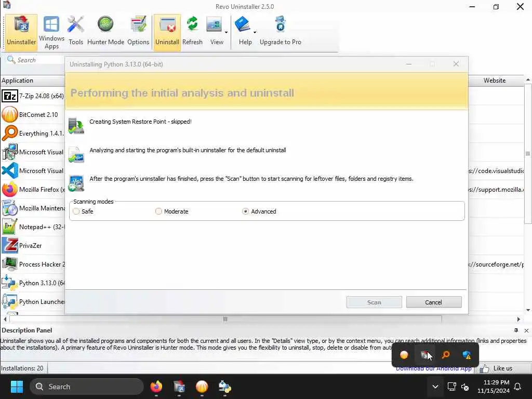Open Download our Android App link
Image resolution: width=532 pixels, height=399 pixels.
click(434, 368)
